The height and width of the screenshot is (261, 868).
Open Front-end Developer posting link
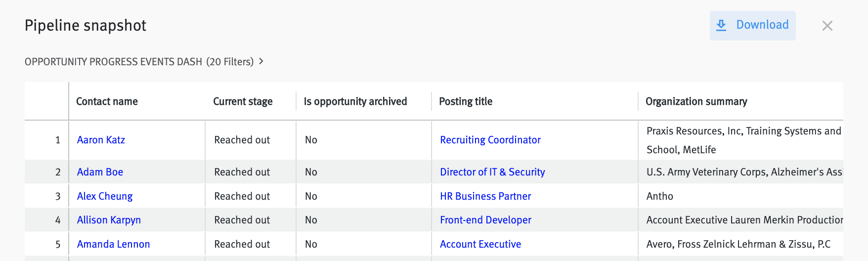pos(485,220)
